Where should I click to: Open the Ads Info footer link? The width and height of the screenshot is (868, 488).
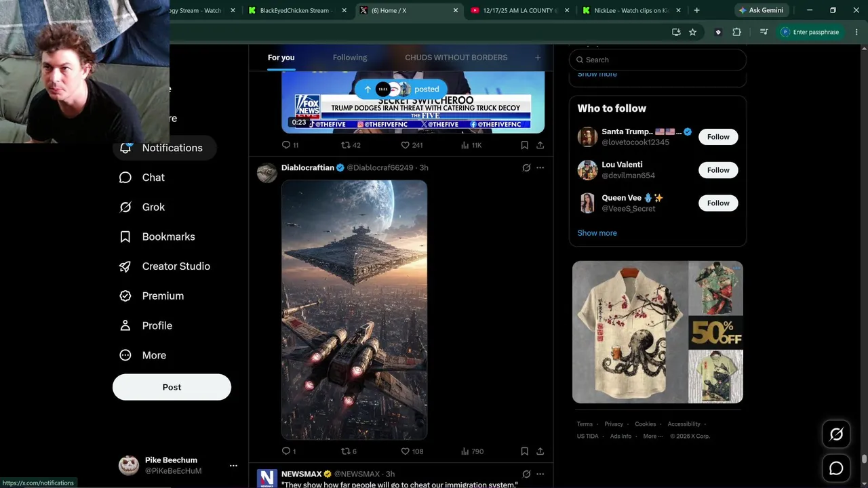(620, 436)
